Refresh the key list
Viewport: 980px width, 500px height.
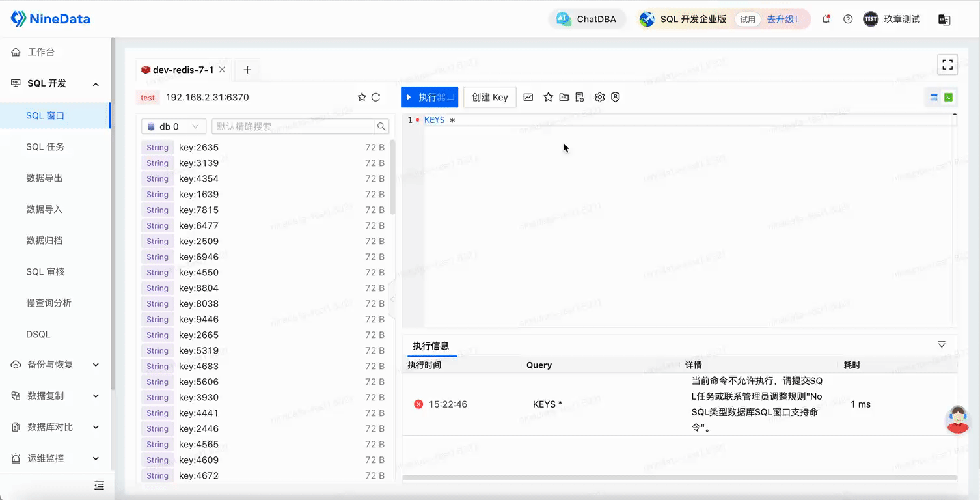(375, 97)
